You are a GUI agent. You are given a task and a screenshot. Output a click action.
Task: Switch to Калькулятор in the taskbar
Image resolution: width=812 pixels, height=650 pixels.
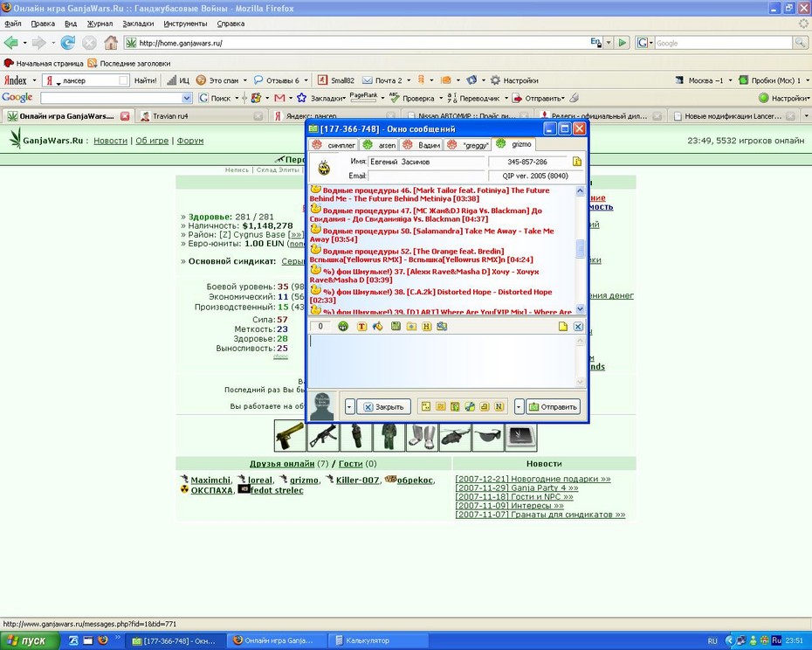(x=379, y=640)
